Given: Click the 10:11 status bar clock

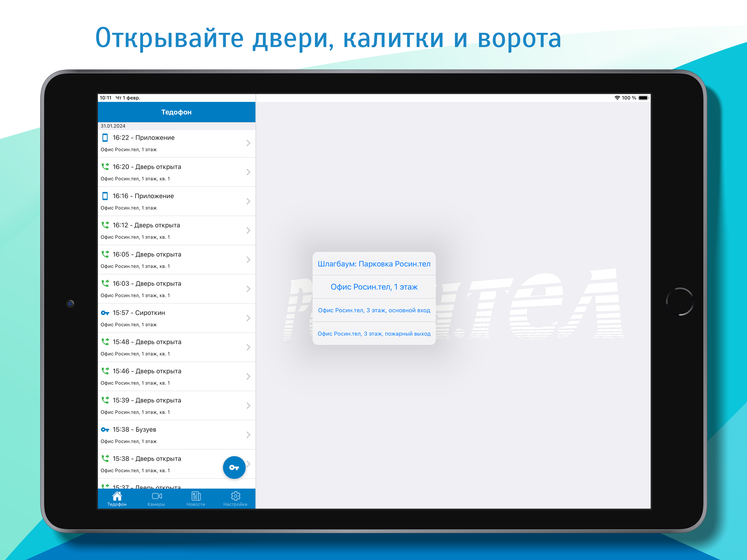Looking at the screenshot, I should (105, 98).
